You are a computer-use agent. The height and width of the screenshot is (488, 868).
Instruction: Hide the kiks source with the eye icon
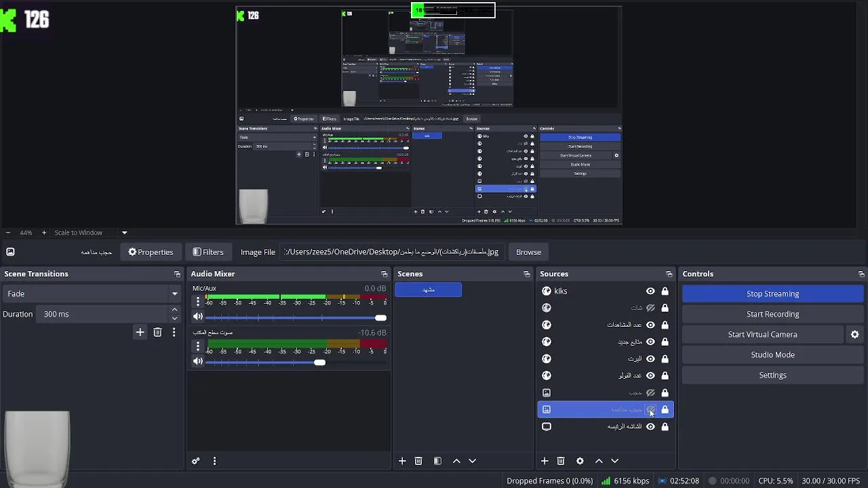[650, 291]
